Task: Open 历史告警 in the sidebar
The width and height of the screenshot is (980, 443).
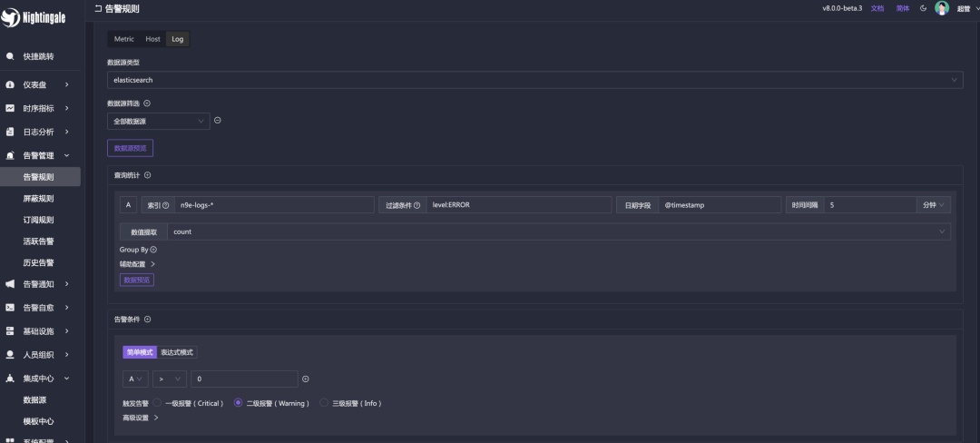Action: click(40, 262)
